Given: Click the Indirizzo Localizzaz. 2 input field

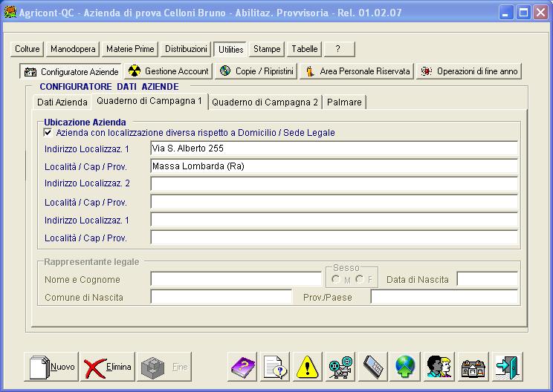Looking at the screenshot, I should click(334, 184).
